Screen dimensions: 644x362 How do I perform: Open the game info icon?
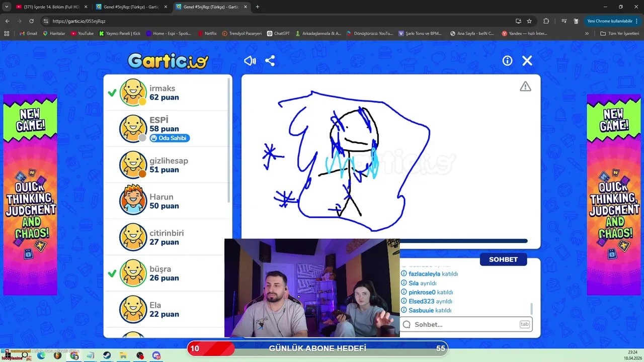(507, 61)
